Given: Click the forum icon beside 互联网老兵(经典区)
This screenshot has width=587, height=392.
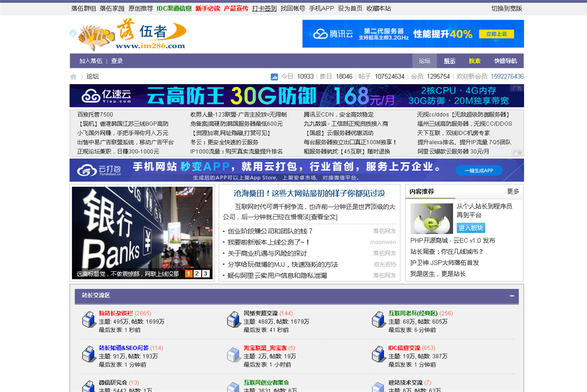Looking at the screenshot, I should point(379,319).
